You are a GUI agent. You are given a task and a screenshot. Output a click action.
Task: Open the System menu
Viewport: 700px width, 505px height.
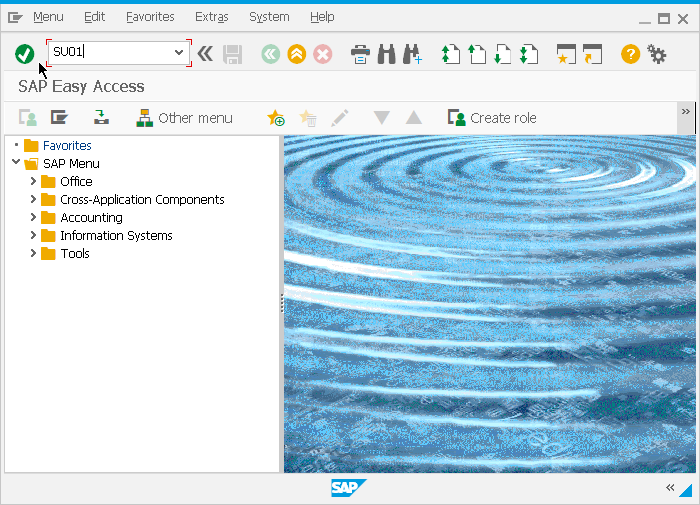(x=269, y=17)
